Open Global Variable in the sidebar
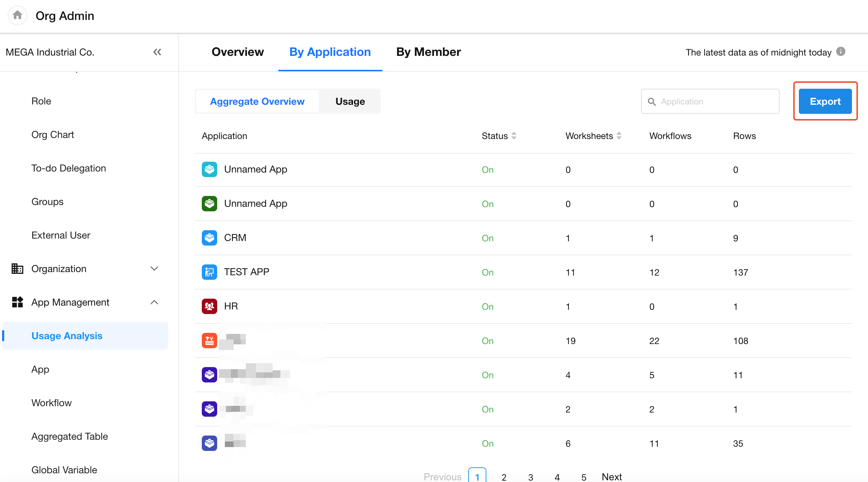The width and height of the screenshot is (868, 482). coord(64,470)
